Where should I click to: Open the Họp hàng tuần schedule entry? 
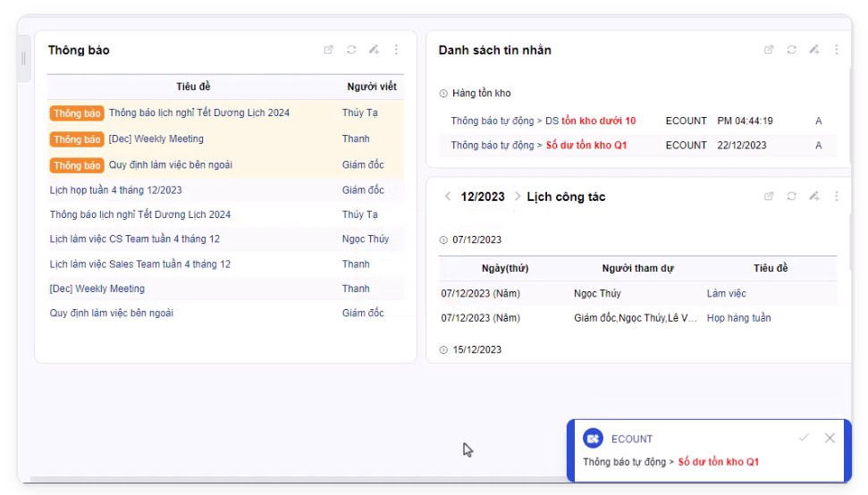[738, 318]
